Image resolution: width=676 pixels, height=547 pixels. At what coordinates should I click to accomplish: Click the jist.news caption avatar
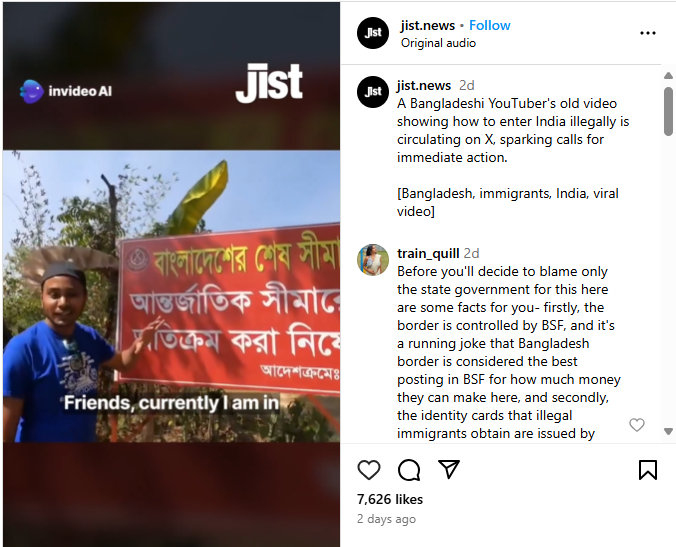tap(373, 92)
